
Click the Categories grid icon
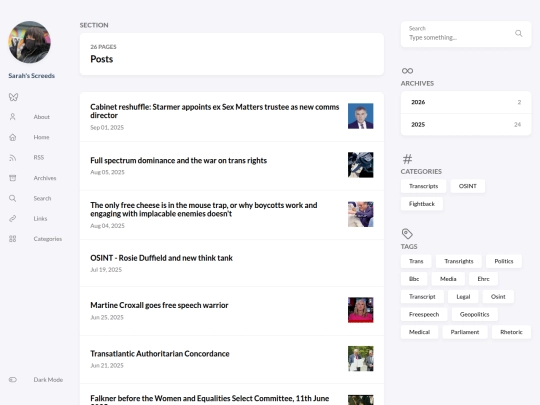tap(13, 239)
